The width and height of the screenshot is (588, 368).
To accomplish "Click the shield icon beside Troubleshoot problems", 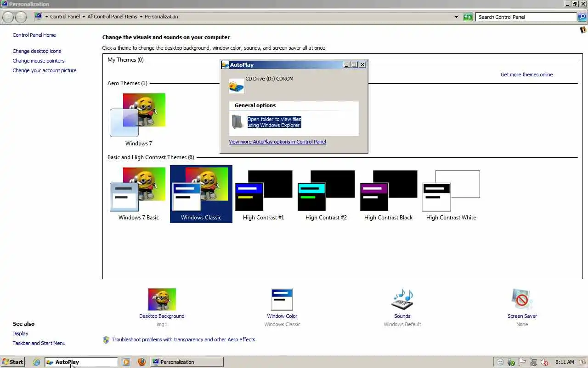I will [x=106, y=340].
